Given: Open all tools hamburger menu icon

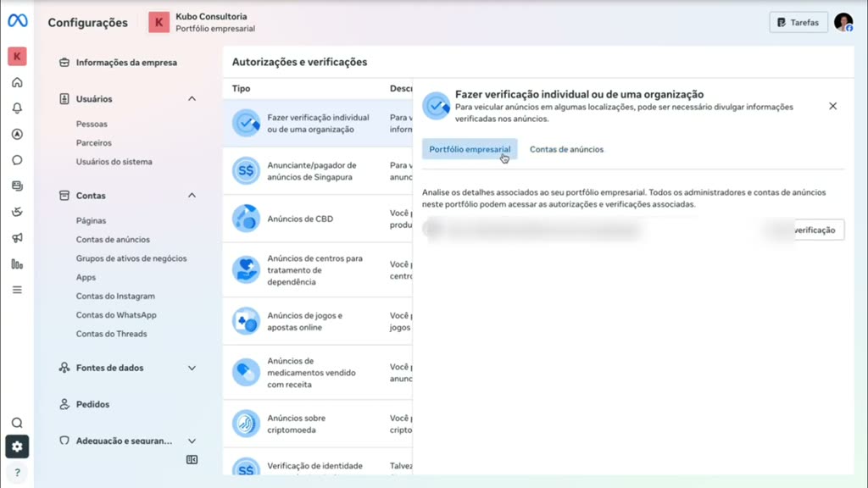Looking at the screenshot, I should coord(17,290).
